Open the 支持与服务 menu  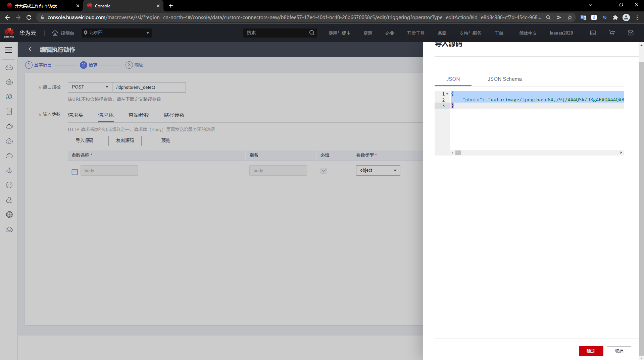(x=470, y=33)
